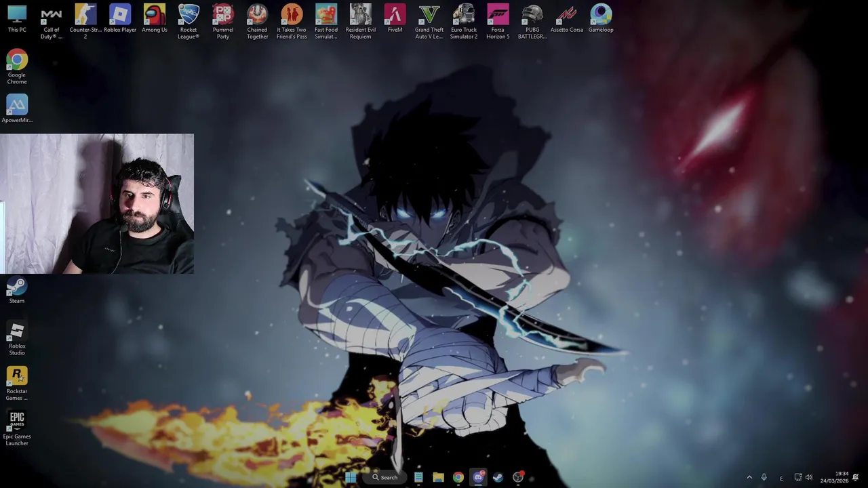
Task: Open Google Chrome from the taskbar
Action: point(458,477)
